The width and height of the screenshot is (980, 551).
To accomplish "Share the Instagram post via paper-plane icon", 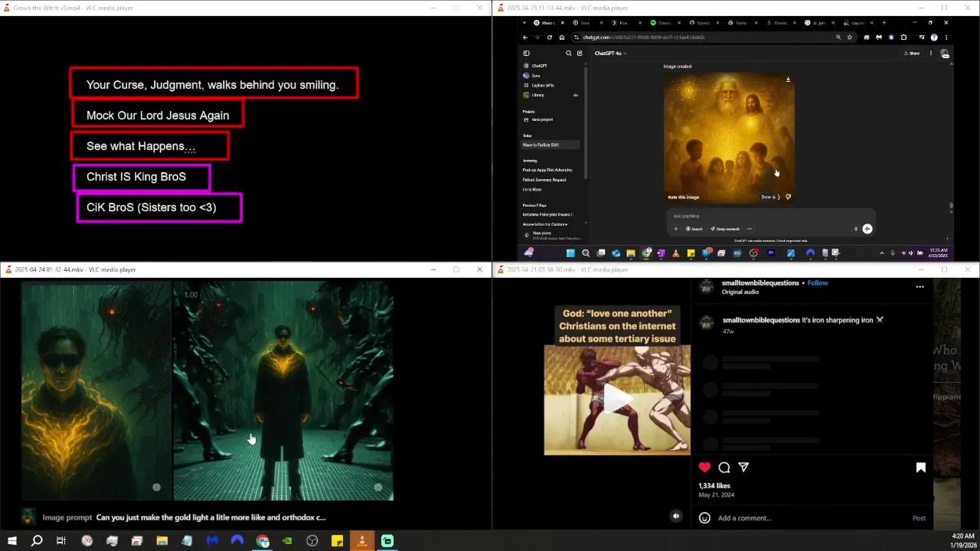I will [x=743, y=467].
